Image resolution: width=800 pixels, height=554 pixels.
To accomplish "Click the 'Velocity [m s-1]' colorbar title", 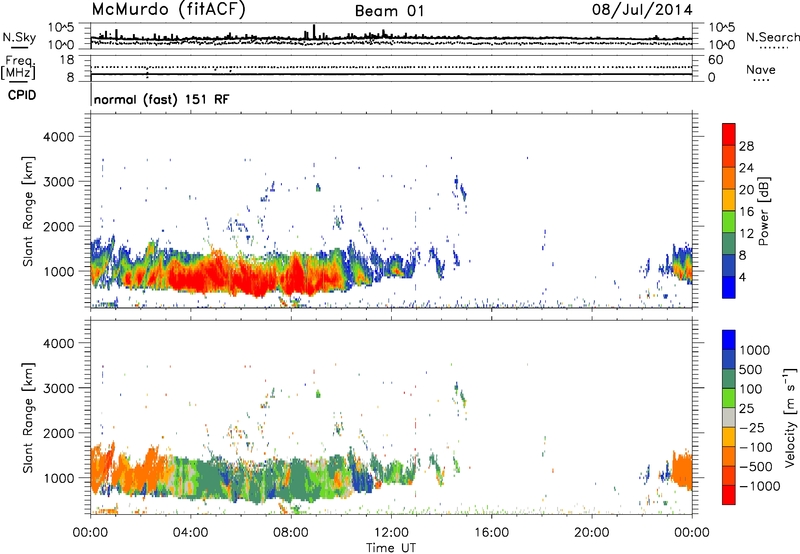I will [790, 417].
